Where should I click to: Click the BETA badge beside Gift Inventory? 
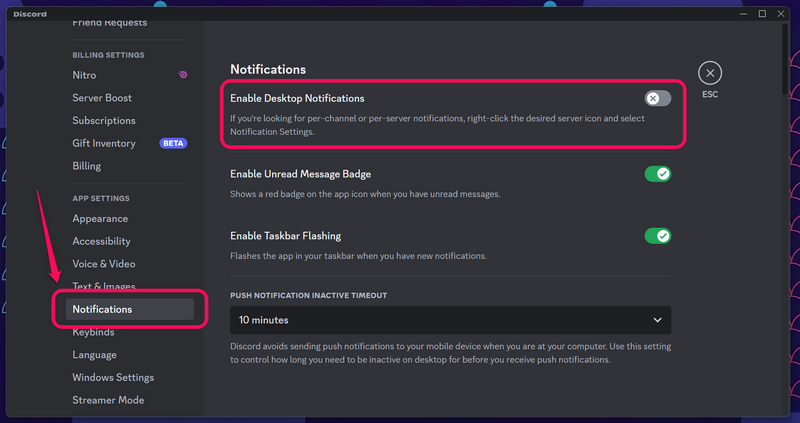coord(173,143)
